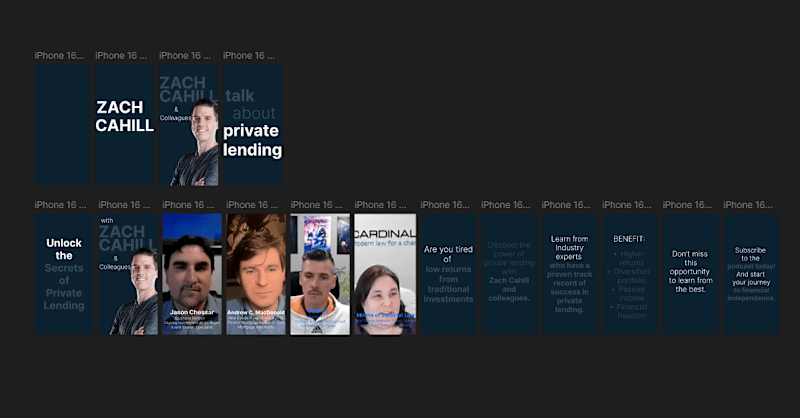This screenshot has width=800, height=418.
Task: Select the 'Are you tired of low returns' frame
Action: point(448,275)
